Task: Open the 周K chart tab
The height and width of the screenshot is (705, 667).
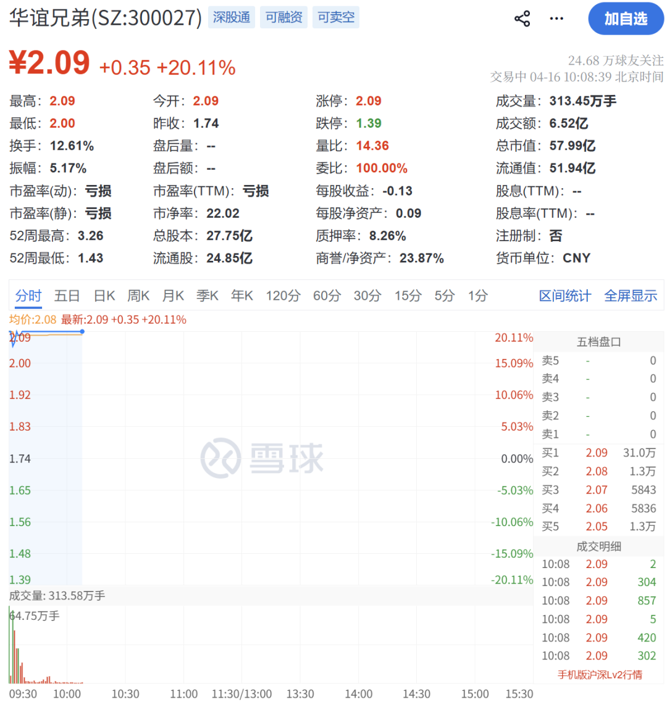Action: [x=138, y=295]
